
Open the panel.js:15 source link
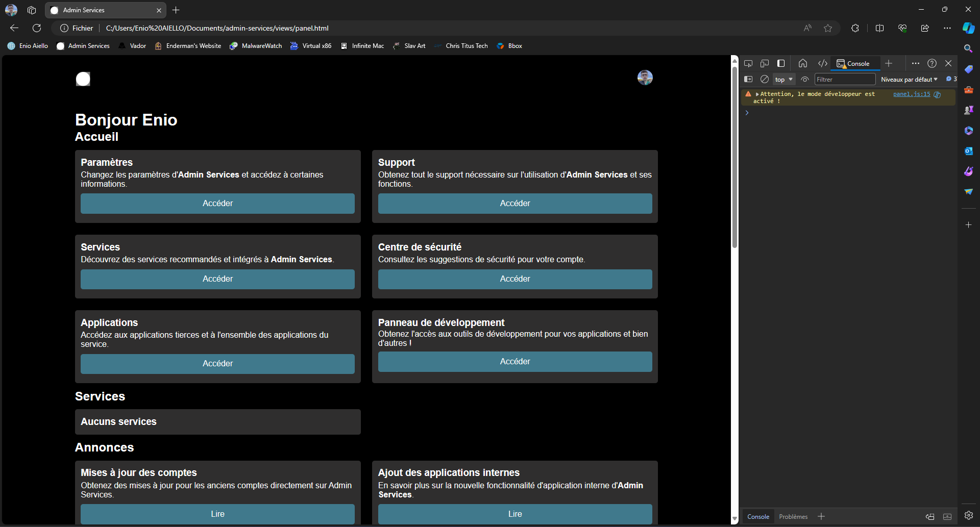912,94
